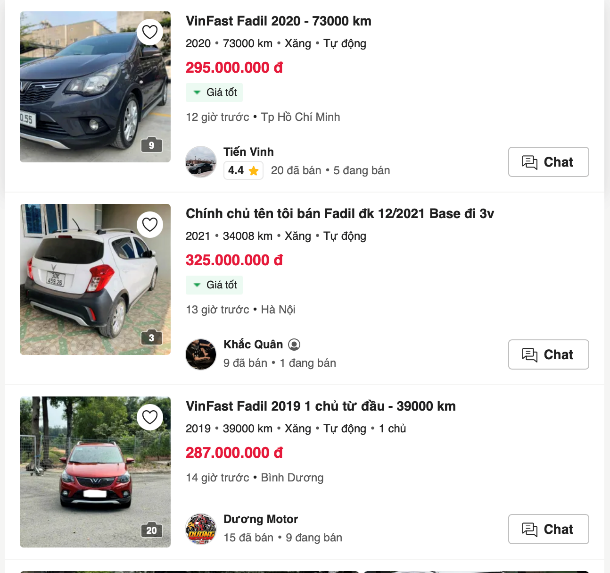Click the 4.4 star rating of Tiến Vinh
This screenshot has height=573, width=610.
pos(243,171)
